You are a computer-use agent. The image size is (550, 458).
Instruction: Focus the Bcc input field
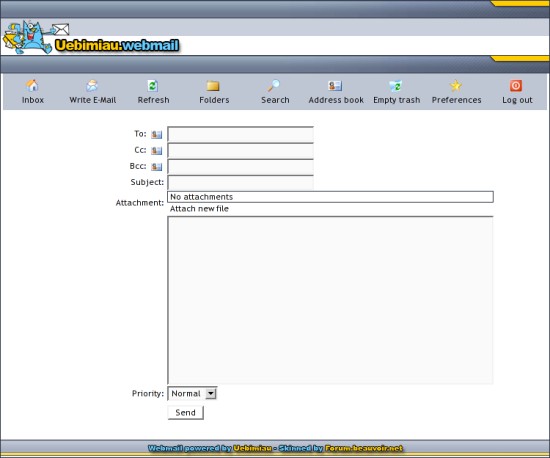[x=241, y=167]
